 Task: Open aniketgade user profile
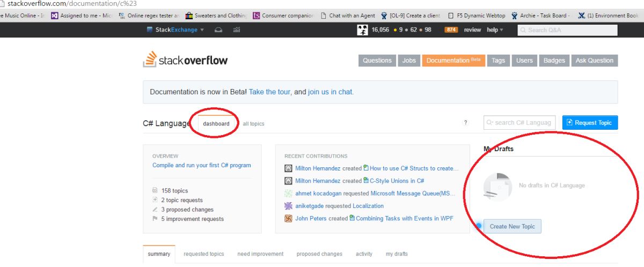click(x=310, y=206)
